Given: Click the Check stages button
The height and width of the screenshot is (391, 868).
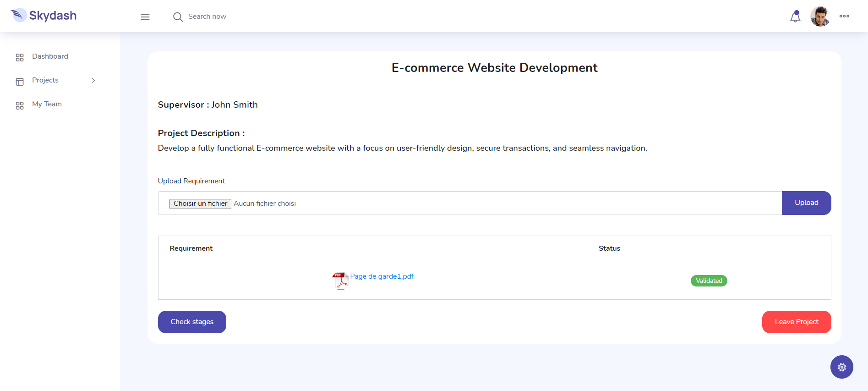Looking at the screenshot, I should (192, 322).
